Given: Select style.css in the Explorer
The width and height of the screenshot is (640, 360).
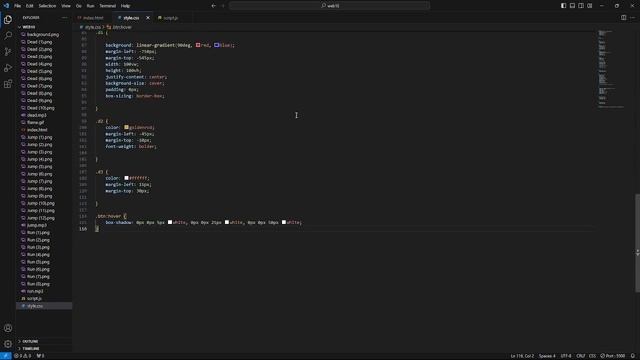Looking at the screenshot, I should click(44, 306).
